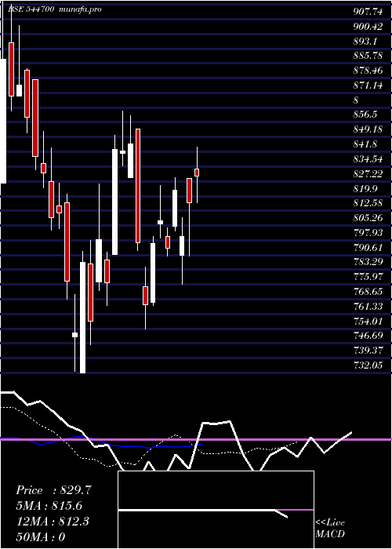Click the 790.61 price axis label

coord(368,247)
